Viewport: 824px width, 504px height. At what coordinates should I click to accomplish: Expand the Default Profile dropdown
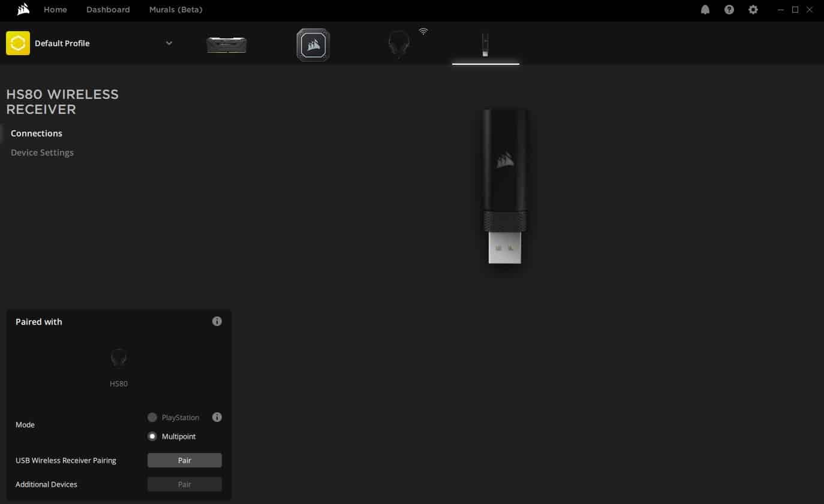pos(169,43)
